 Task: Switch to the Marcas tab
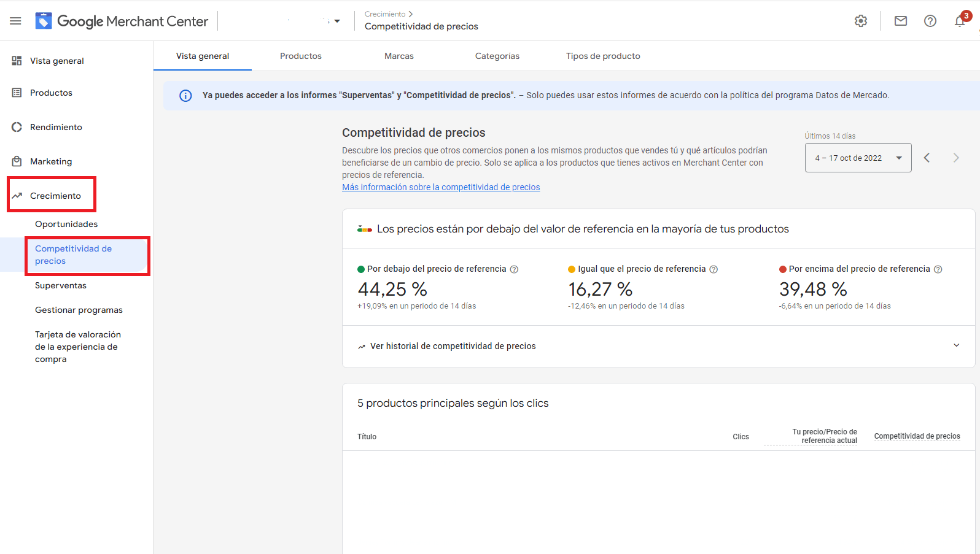pyautogui.click(x=399, y=56)
